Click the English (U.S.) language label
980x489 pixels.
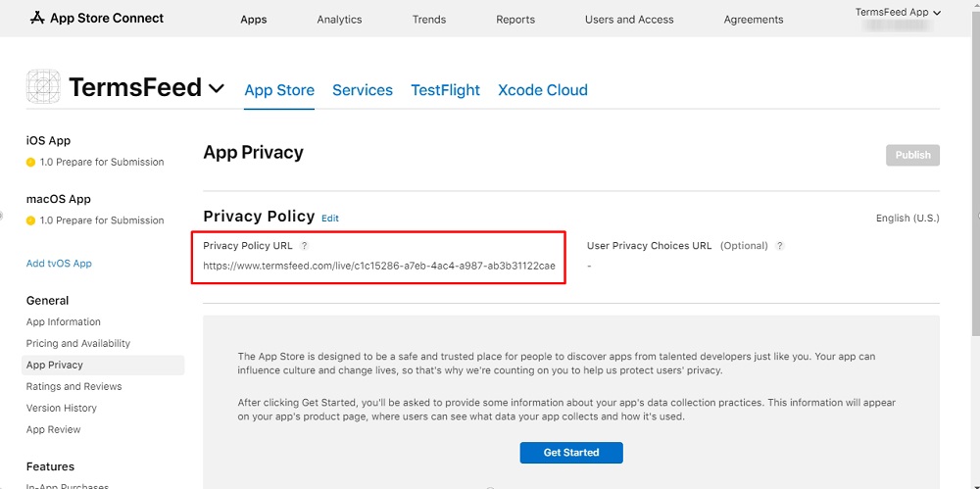tap(907, 219)
